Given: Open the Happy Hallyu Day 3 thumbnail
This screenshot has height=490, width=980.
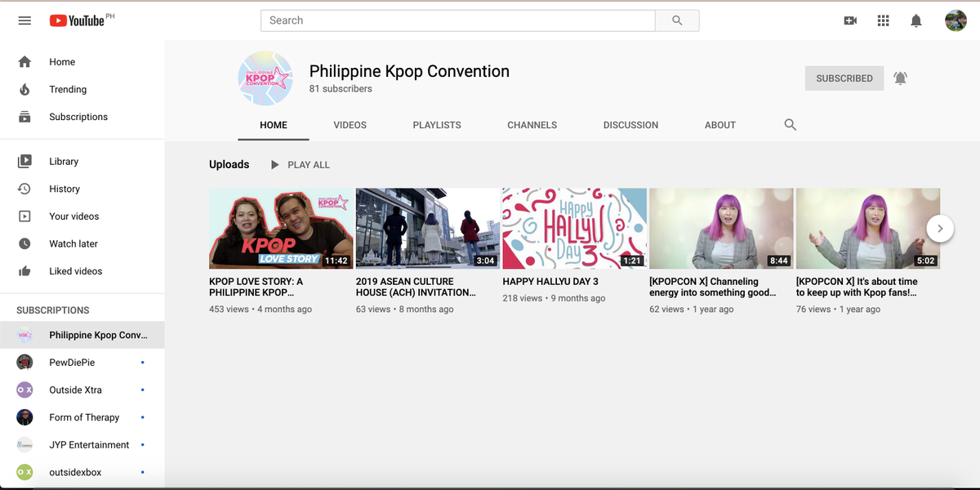Looking at the screenshot, I should tap(574, 229).
